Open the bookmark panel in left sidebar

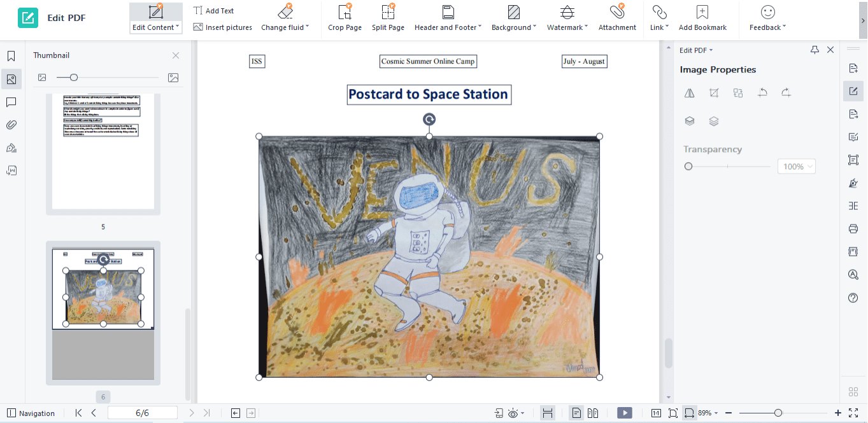11,56
